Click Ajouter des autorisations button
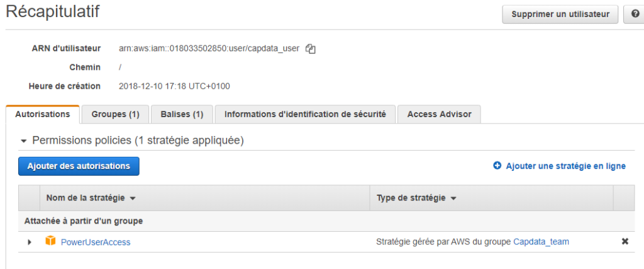 coord(79,166)
